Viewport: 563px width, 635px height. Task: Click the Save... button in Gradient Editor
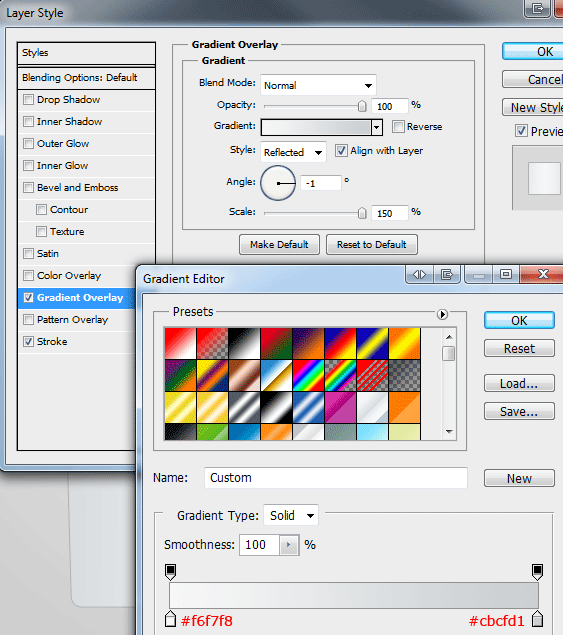pyautogui.click(x=519, y=411)
